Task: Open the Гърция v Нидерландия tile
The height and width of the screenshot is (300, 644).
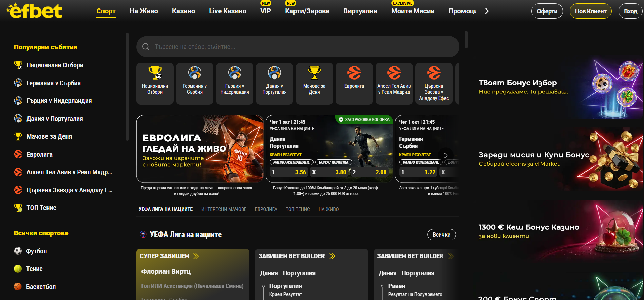Action: pos(234,83)
